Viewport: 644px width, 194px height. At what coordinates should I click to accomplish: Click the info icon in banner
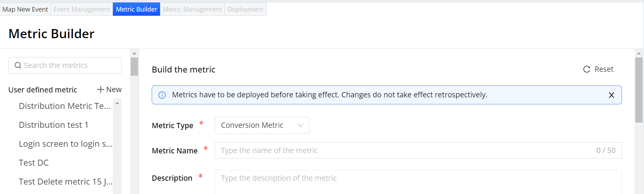point(162,95)
